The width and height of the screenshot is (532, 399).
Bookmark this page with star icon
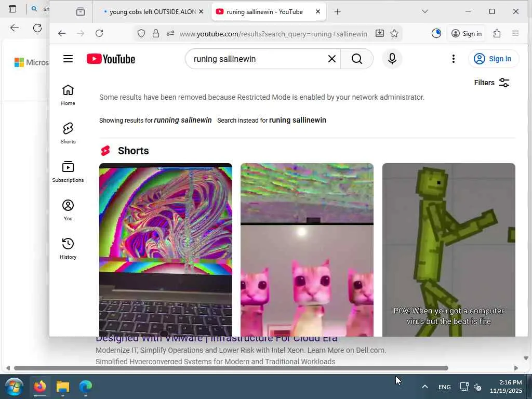click(394, 33)
